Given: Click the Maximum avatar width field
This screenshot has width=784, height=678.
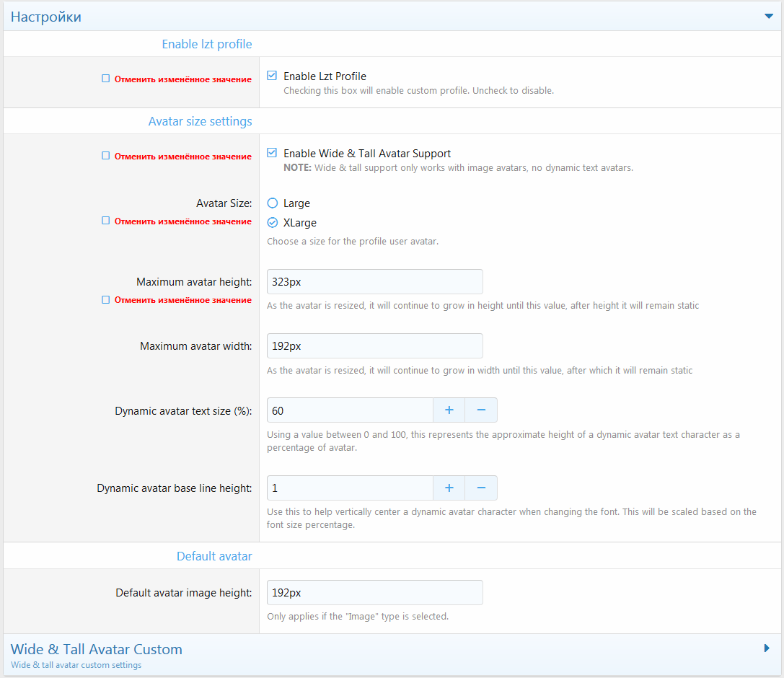Looking at the screenshot, I should pos(374,345).
